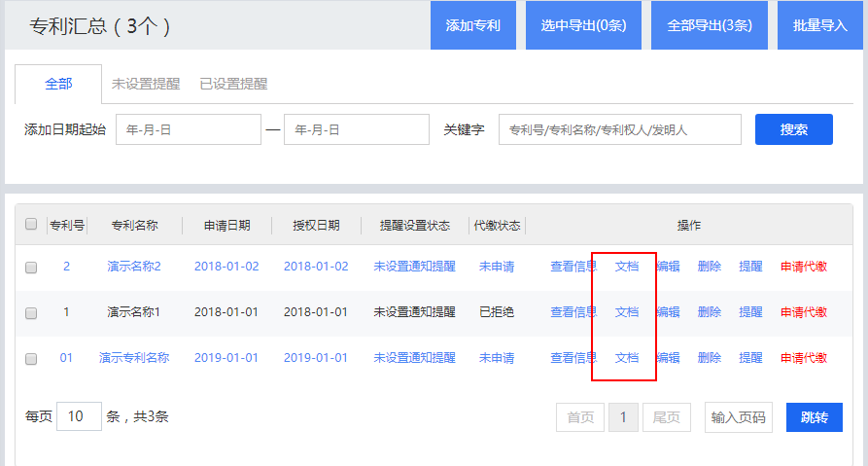
Task: Click the 授权日期 column header
Action: 316,226
